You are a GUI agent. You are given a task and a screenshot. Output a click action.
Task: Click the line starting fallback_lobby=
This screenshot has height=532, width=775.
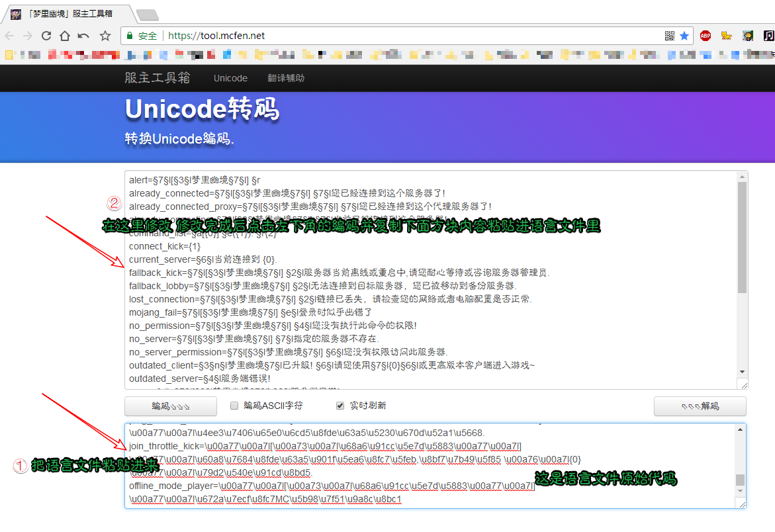point(323,286)
